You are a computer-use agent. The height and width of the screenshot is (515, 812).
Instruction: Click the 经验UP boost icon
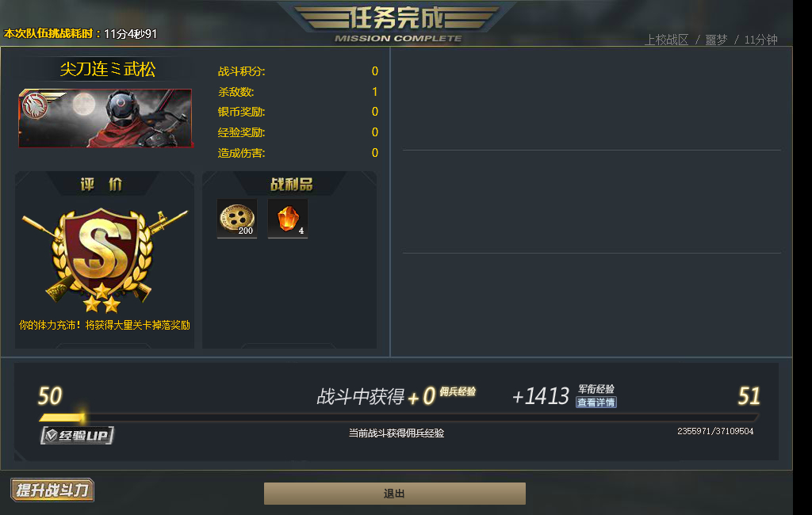pyautogui.click(x=78, y=435)
